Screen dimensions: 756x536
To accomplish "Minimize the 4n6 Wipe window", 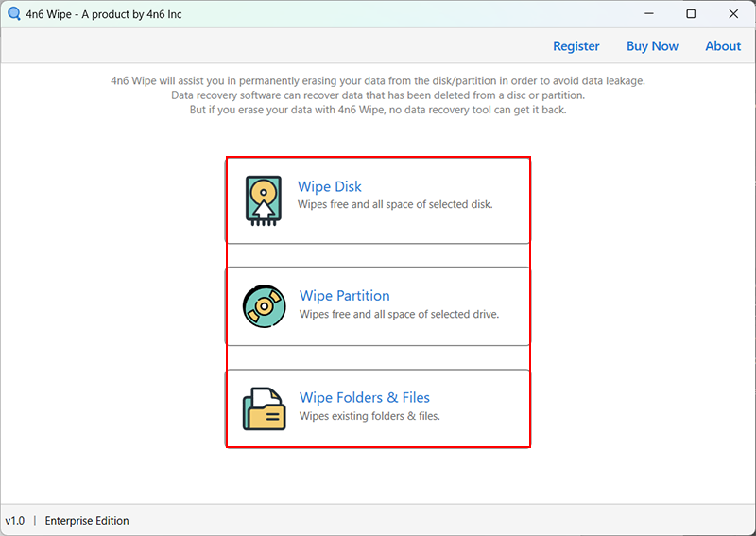I will [x=649, y=13].
